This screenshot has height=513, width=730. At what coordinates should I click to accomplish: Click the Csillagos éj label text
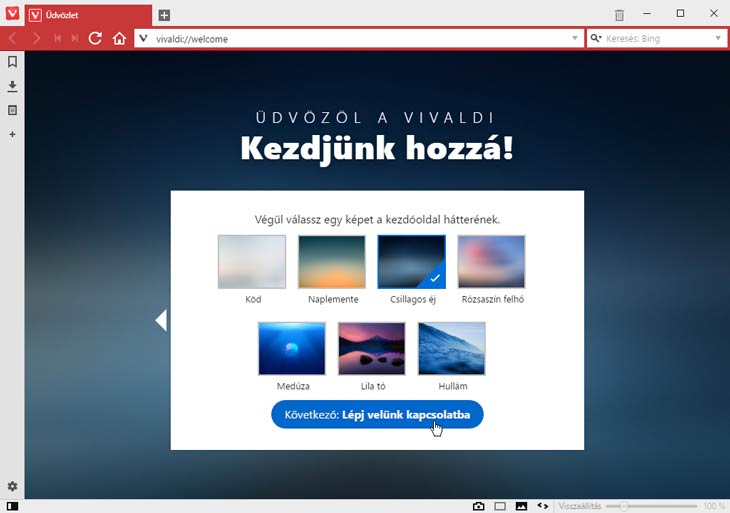click(413, 299)
